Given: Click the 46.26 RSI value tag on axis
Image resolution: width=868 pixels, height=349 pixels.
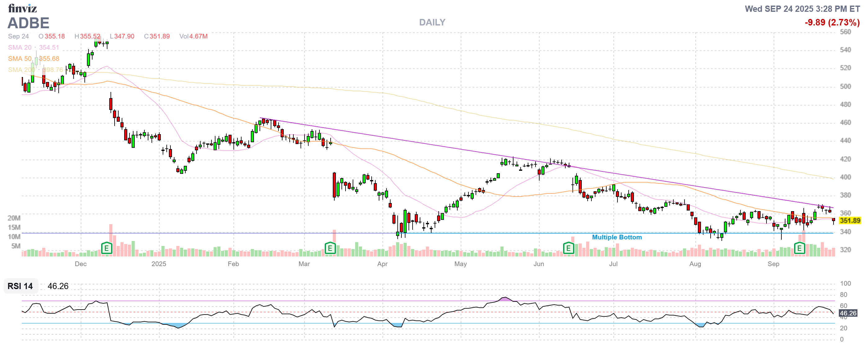Looking at the screenshot, I should [x=848, y=313].
